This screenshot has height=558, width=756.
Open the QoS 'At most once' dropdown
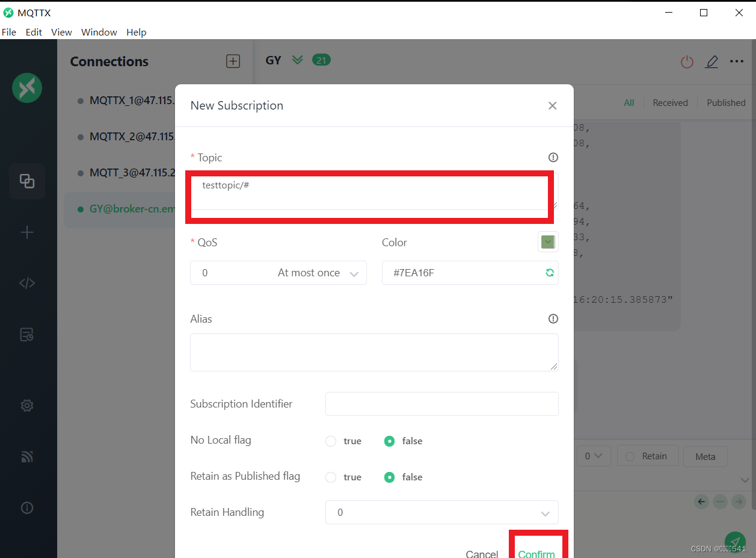pos(278,273)
